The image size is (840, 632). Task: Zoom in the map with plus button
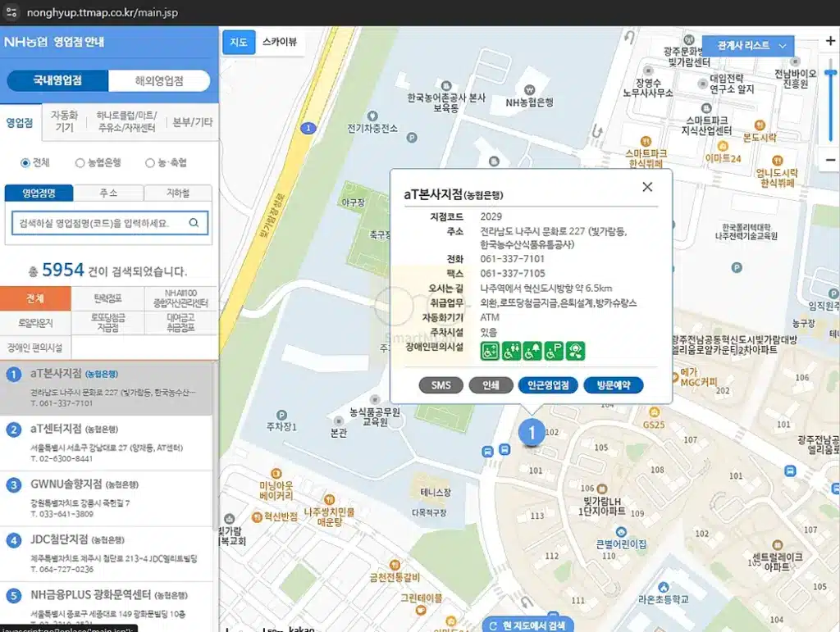pyautogui.click(x=830, y=41)
